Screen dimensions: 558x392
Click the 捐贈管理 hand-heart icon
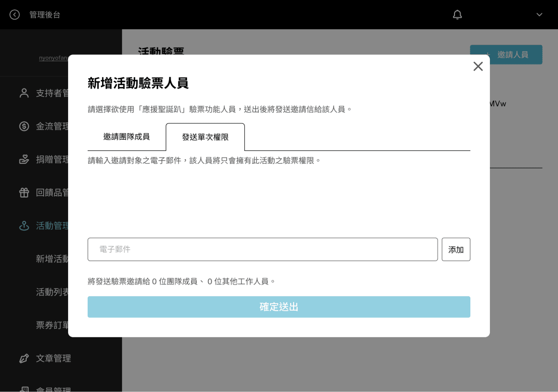(x=24, y=159)
